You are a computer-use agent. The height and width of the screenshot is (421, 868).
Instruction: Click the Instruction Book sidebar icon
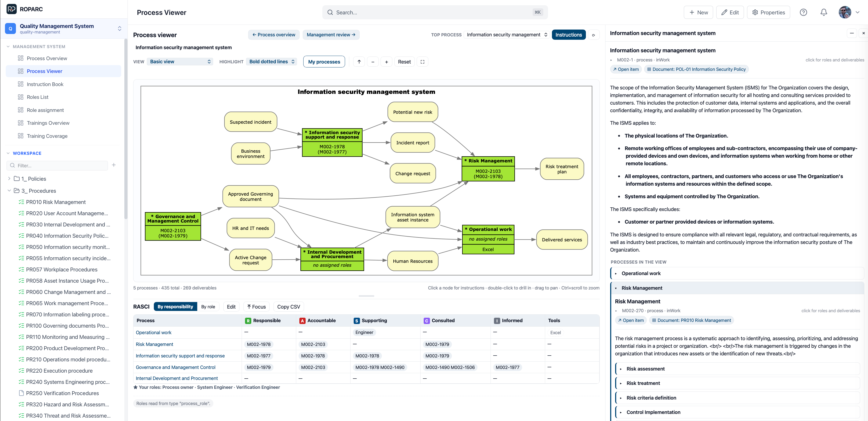pyautogui.click(x=21, y=84)
